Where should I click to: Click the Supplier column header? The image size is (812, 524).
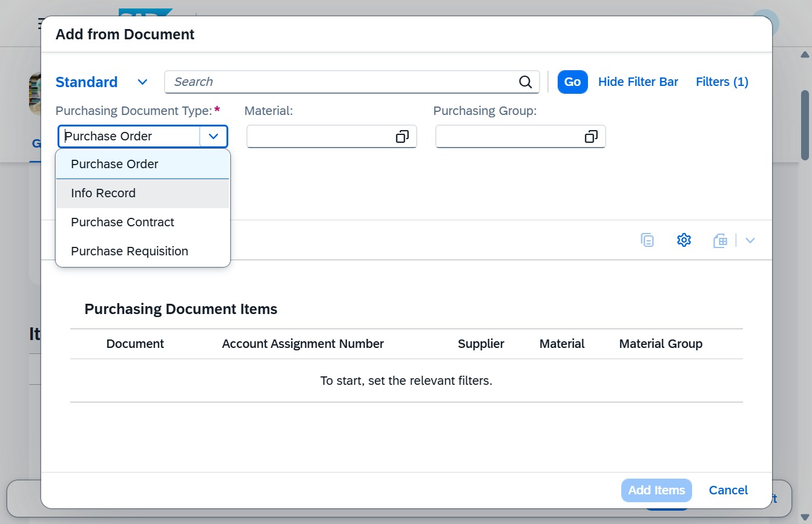point(481,344)
